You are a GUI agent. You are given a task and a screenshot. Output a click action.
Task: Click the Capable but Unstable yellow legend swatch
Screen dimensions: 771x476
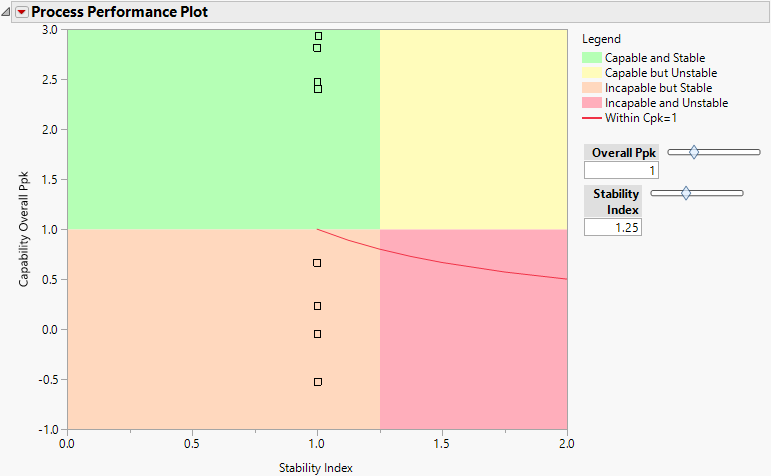coord(591,73)
